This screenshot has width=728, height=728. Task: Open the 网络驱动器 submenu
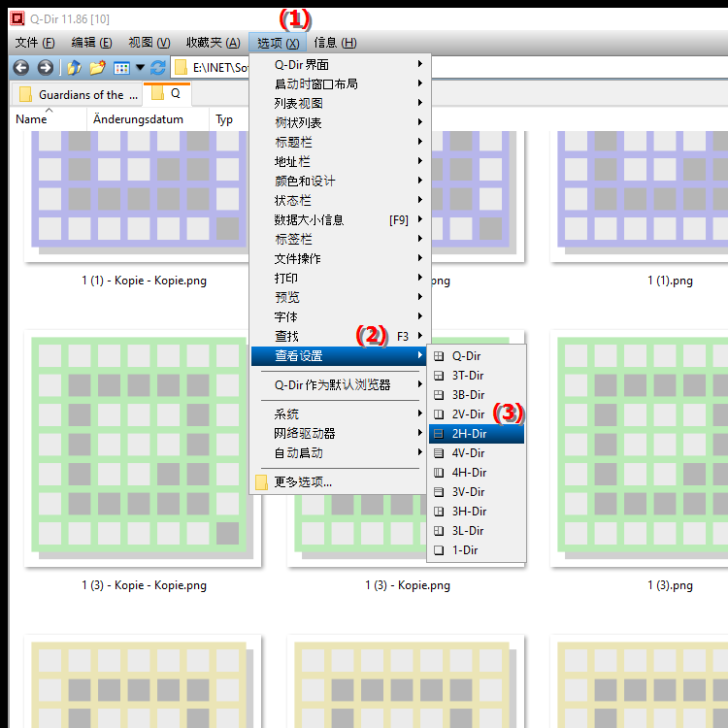[340, 434]
